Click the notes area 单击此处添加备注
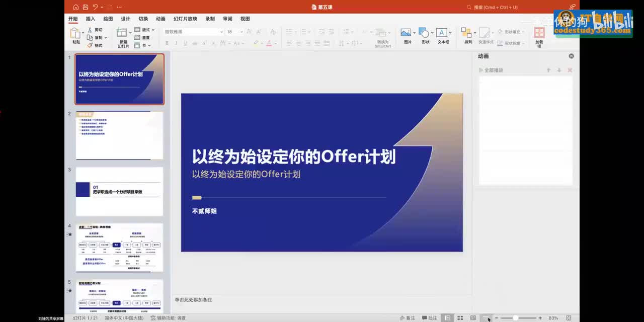 321,300
